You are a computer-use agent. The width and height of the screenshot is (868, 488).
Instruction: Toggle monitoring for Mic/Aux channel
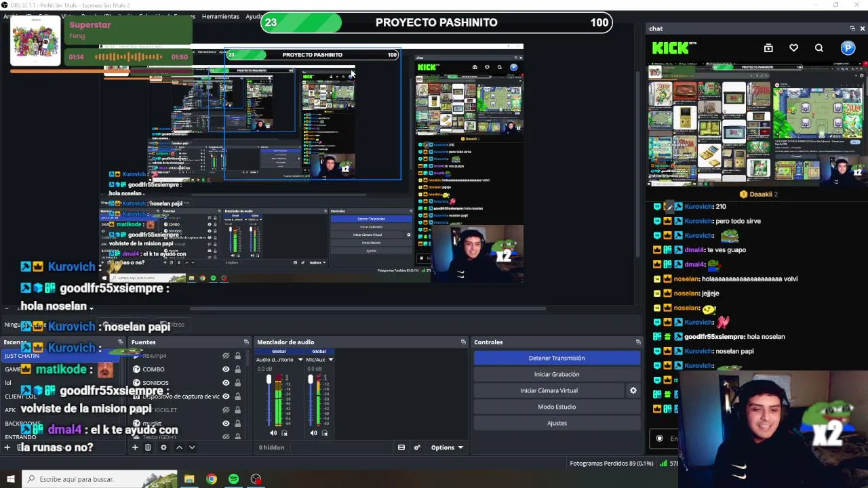tap(324, 433)
